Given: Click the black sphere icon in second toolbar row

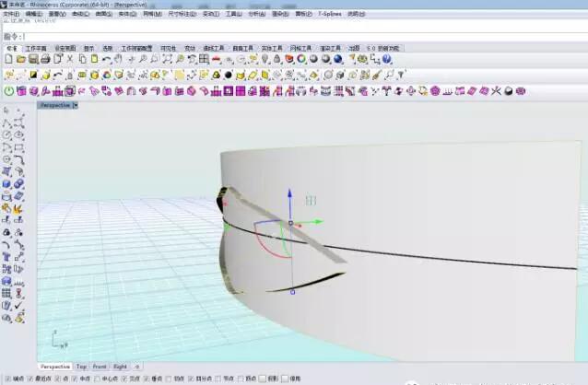Looking at the screenshot, I should 228,75.
